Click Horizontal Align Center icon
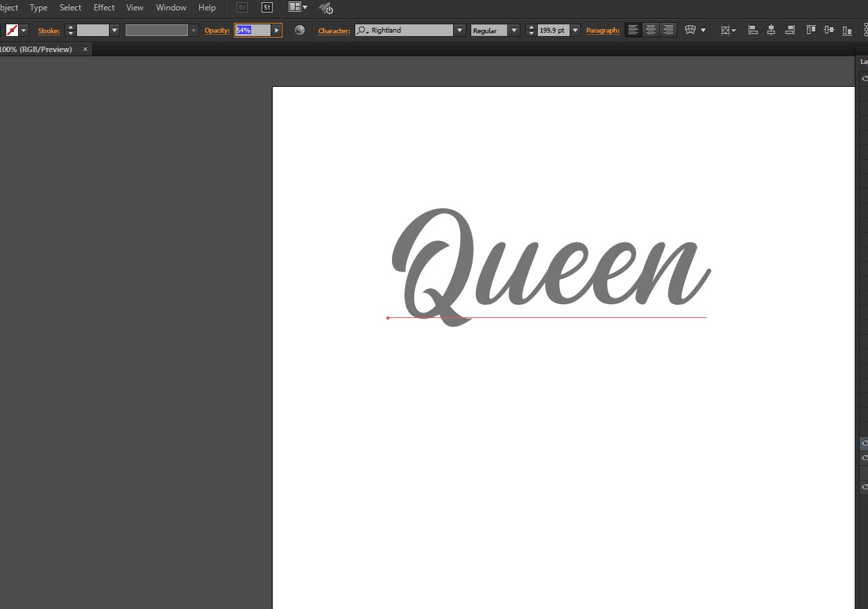Screen dimensions: 868x609 point(772,31)
